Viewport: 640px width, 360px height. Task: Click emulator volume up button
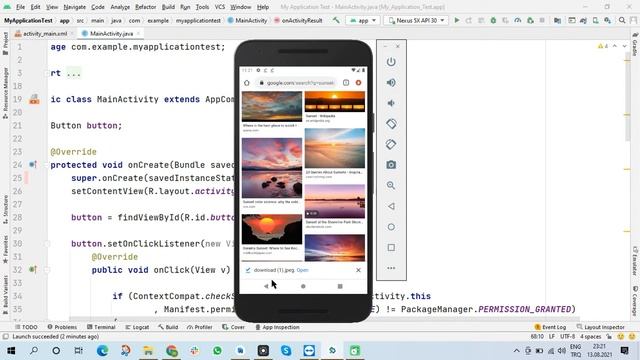pos(391,82)
